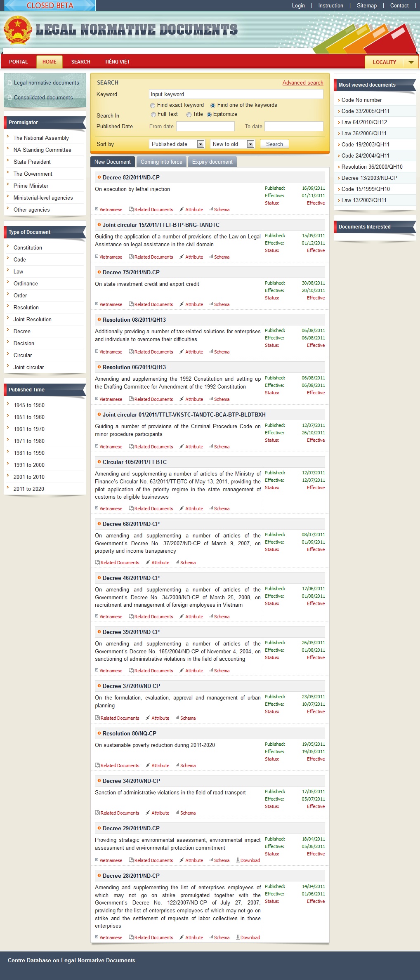Click Related Documents icon under Decree 82/2011/ND-CP
The width and height of the screenshot is (420, 980).
pos(131,210)
